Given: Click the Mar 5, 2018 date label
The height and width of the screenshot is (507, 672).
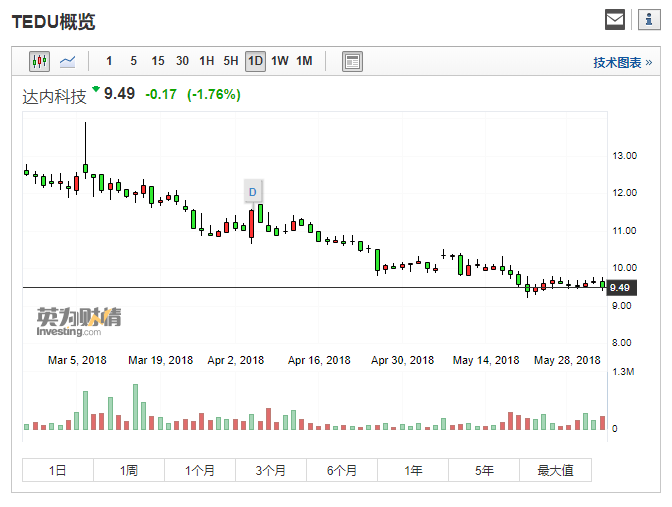Looking at the screenshot, I should 77,360.
